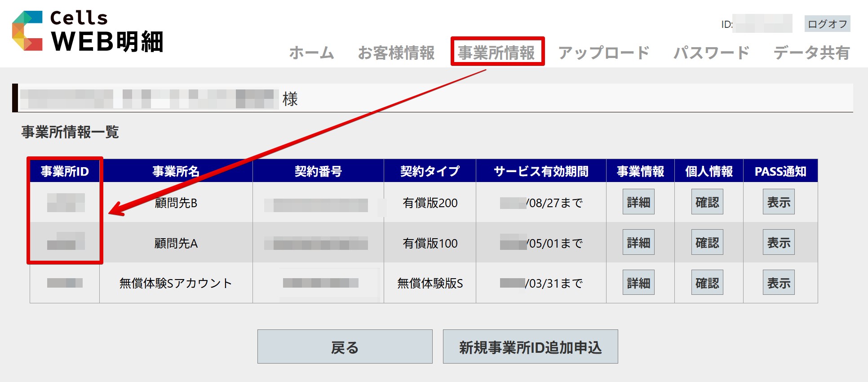View 詳細 of 無償体験Sアカウント

pos(638,283)
